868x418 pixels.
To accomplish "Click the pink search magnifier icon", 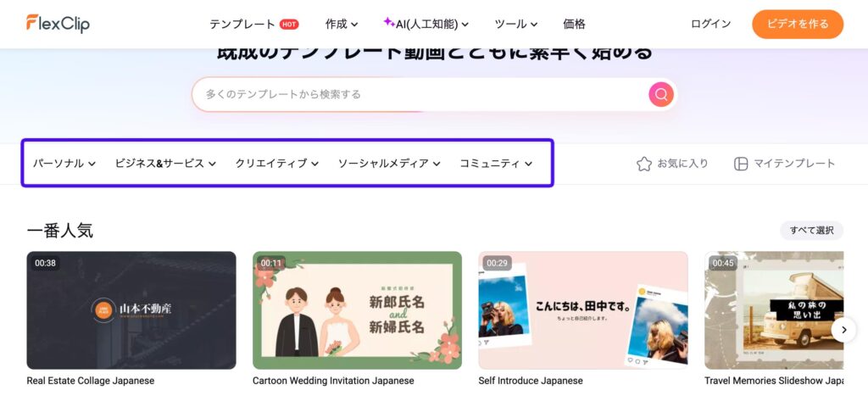I will coord(661,94).
